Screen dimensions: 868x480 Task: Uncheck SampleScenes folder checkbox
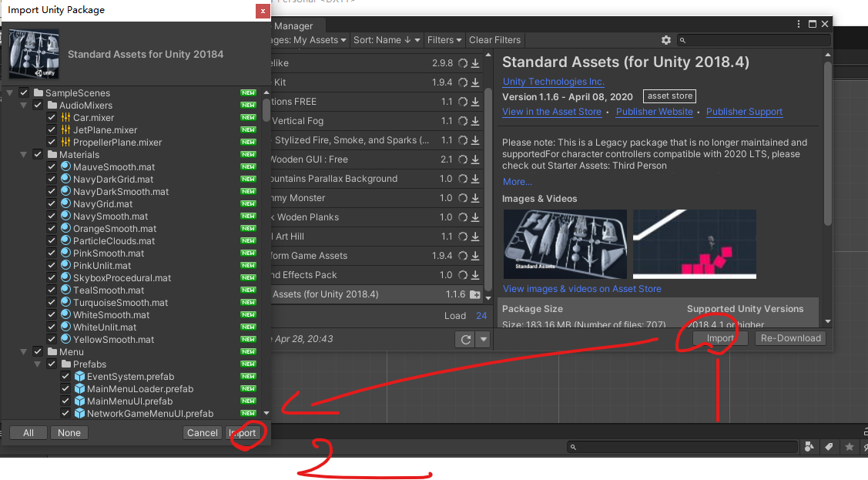tap(24, 92)
